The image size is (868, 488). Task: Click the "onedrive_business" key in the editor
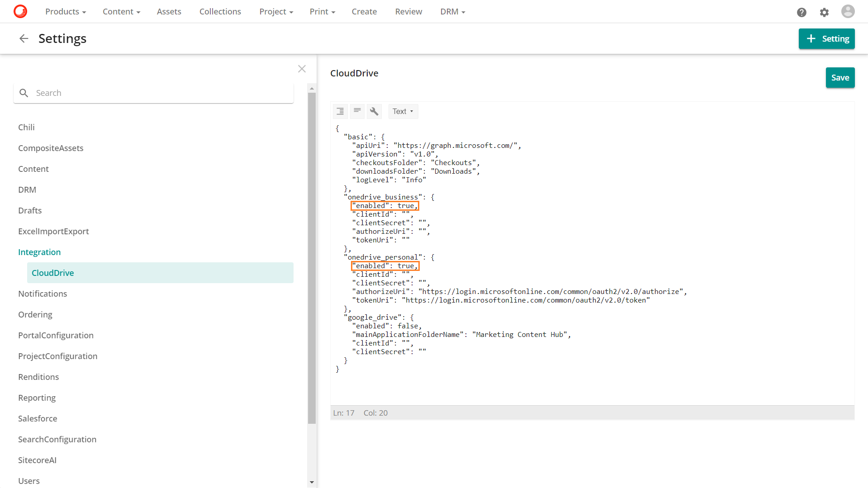(383, 197)
